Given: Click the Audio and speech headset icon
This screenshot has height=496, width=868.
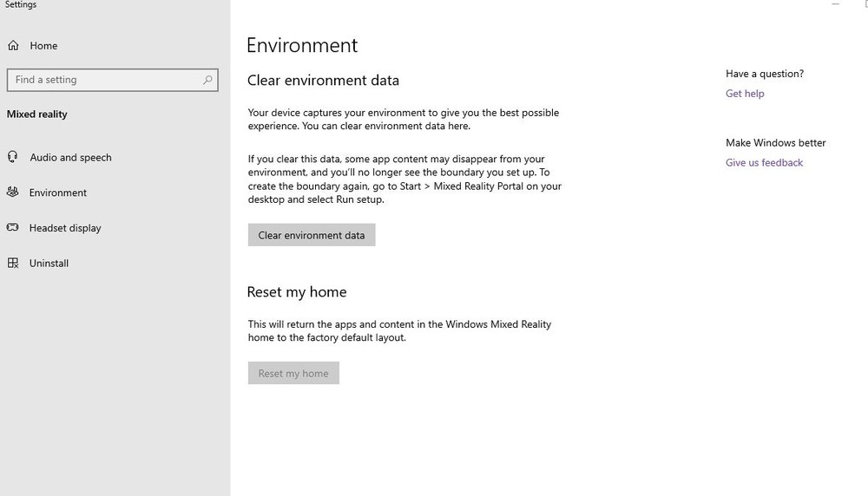Looking at the screenshot, I should [x=12, y=157].
